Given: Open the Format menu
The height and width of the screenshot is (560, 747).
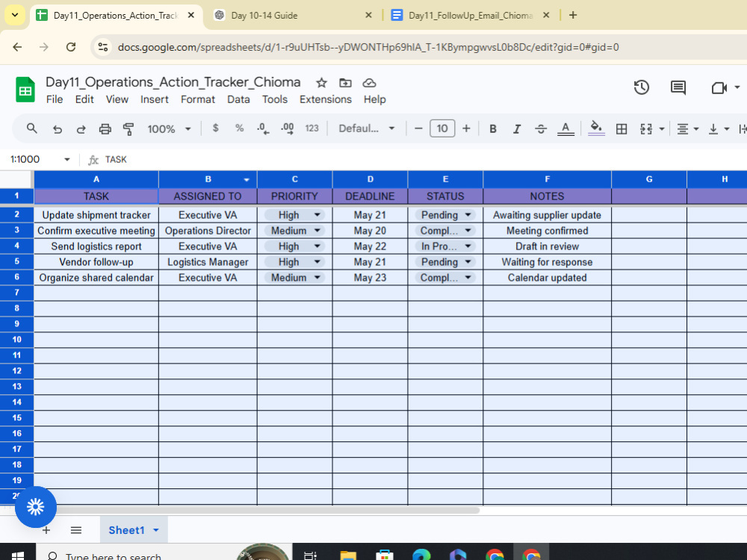Looking at the screenshot, I should click(198, 99).
